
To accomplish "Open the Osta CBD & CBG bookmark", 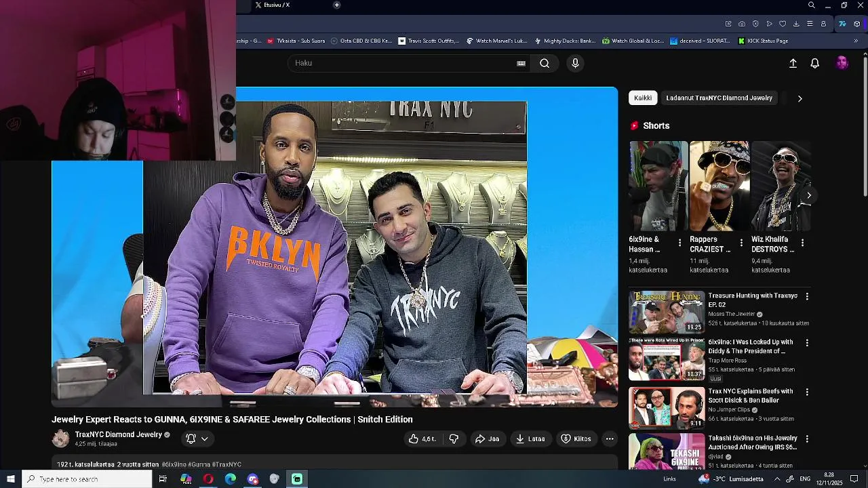I will (x=361, y=41).
